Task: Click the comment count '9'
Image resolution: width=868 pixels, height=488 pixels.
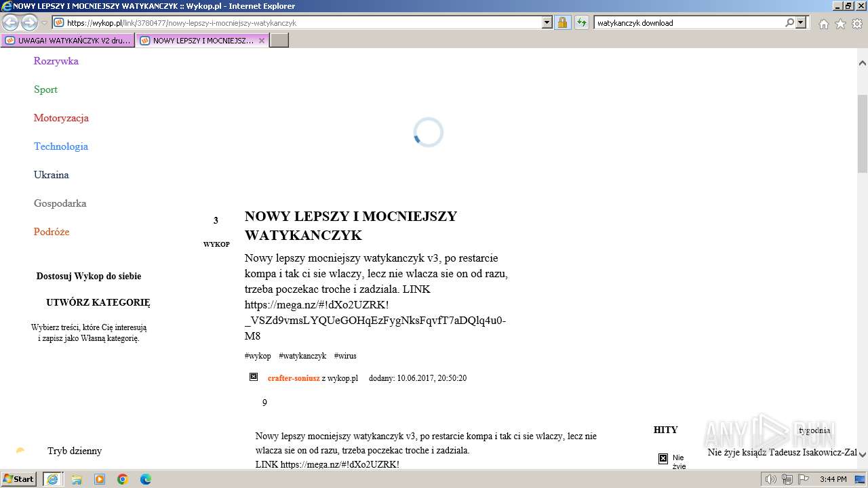Action: (x=264, y=403)
